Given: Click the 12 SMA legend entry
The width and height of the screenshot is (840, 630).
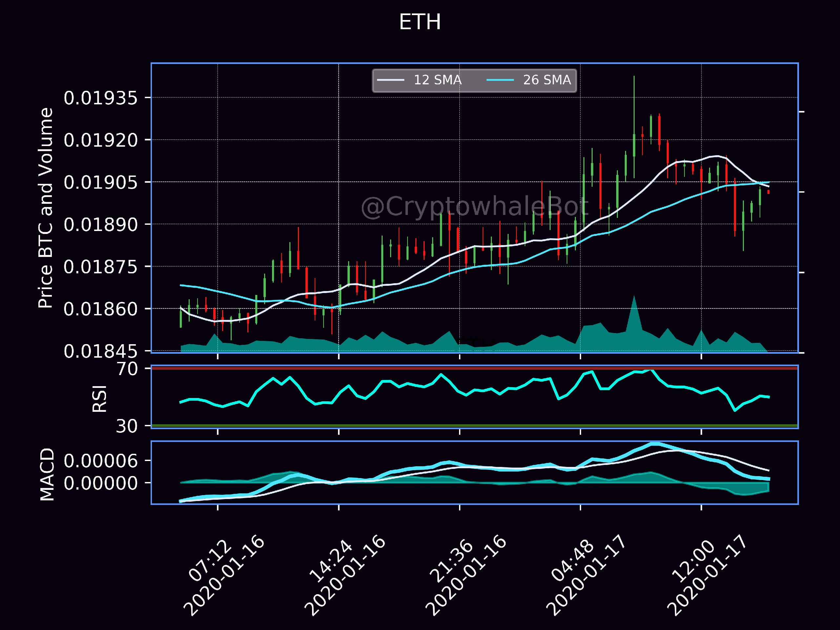Looking at the screenshot, I should 419,80.
